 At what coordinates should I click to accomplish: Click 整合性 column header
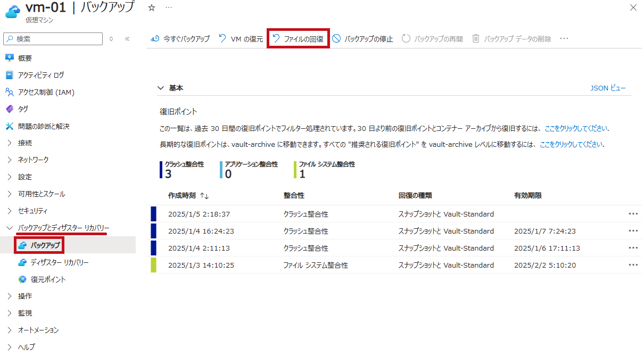point(294,196)
